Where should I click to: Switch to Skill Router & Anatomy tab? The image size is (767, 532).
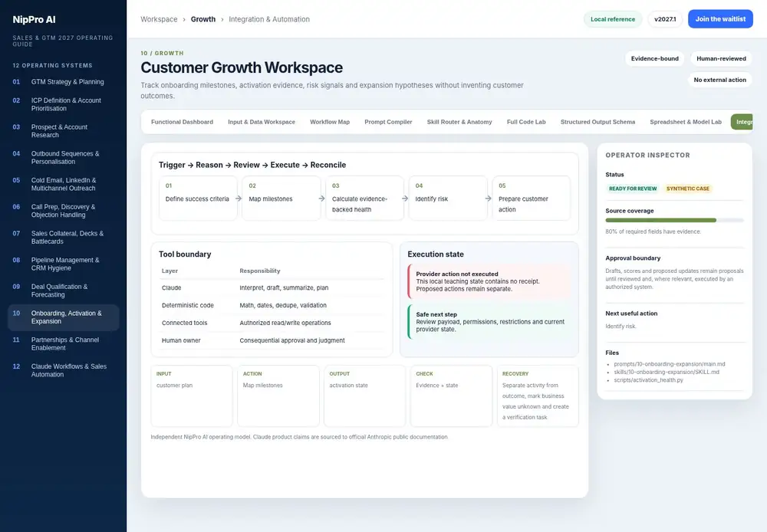[459, 122]
